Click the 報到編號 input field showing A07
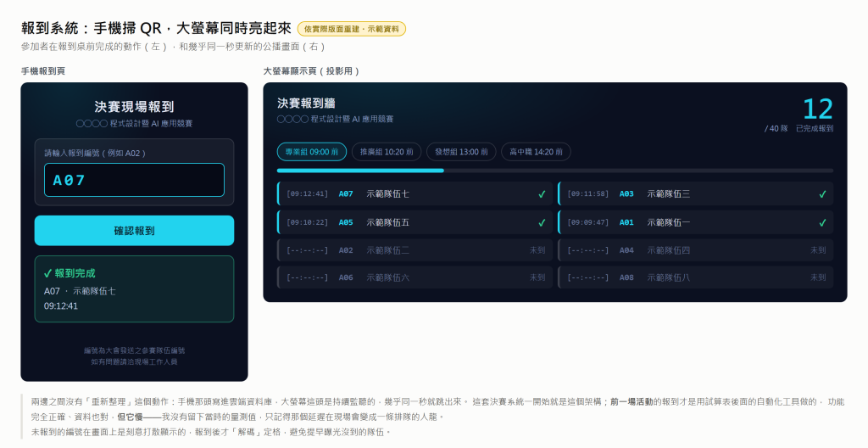Image resolution: width=868 pixels, height=448 pixels. coord(134,180)
